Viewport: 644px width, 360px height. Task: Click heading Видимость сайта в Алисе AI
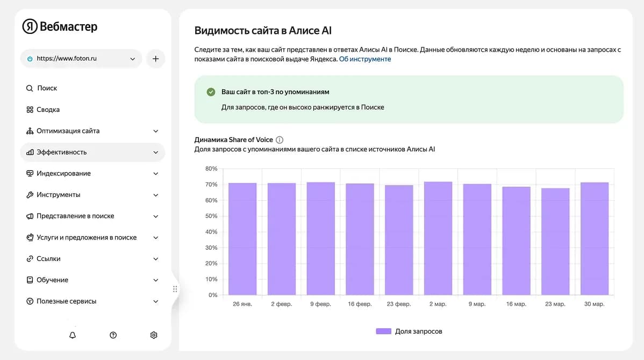[x=263, y=31]
